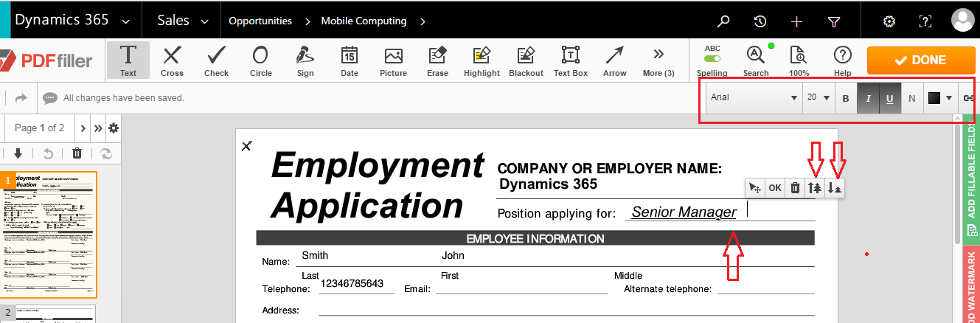Expand the Sales area dropdown
This screenshot has width=980, height=323.
coord(204,21)
